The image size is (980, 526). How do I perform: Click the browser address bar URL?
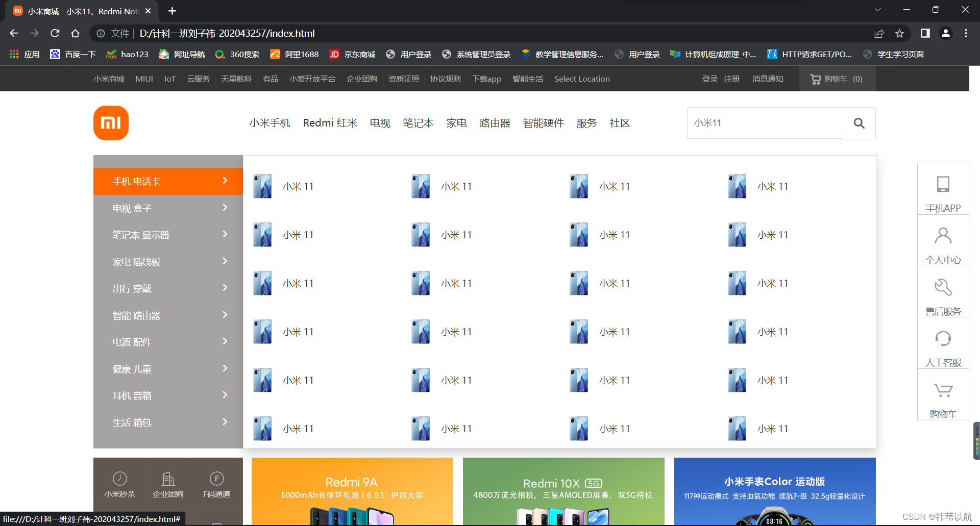(227, 33)
